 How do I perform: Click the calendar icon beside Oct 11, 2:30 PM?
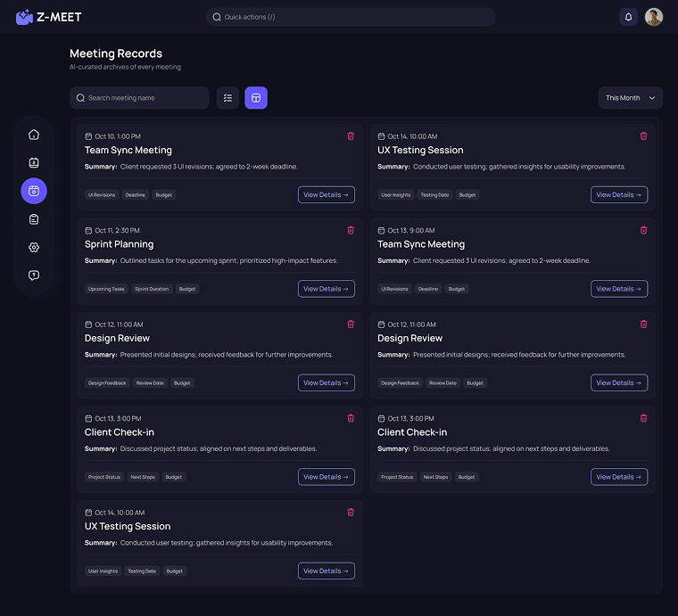pyautogui.click(x=88, y=231)
